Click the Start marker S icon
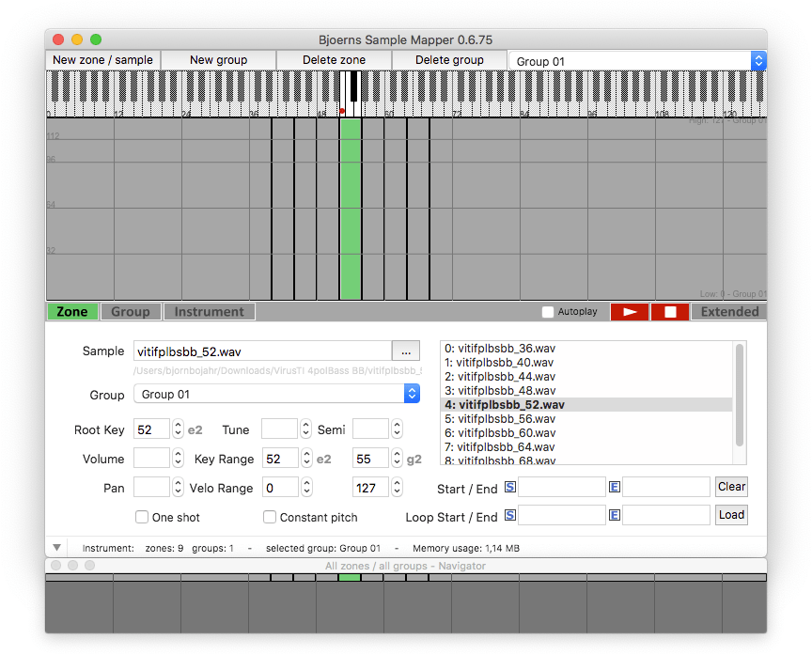This screenshot has width=812, height=655. point(510,487)
